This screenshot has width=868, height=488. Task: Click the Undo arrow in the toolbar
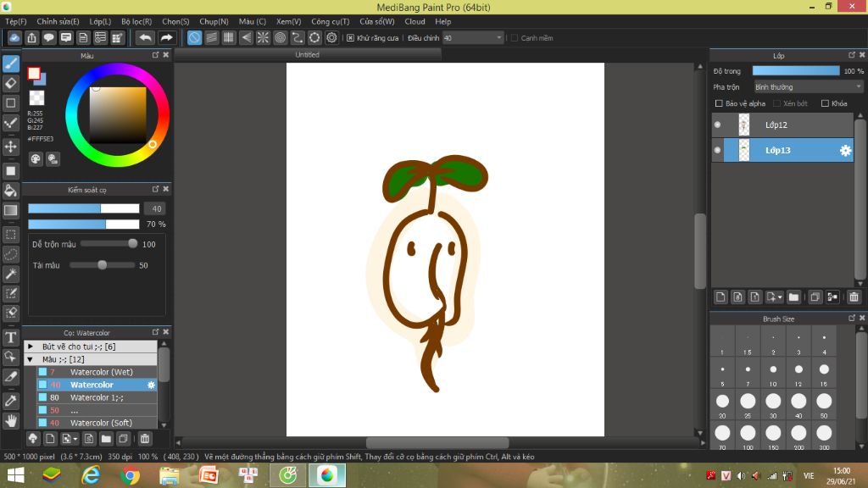tap(146, 37)
